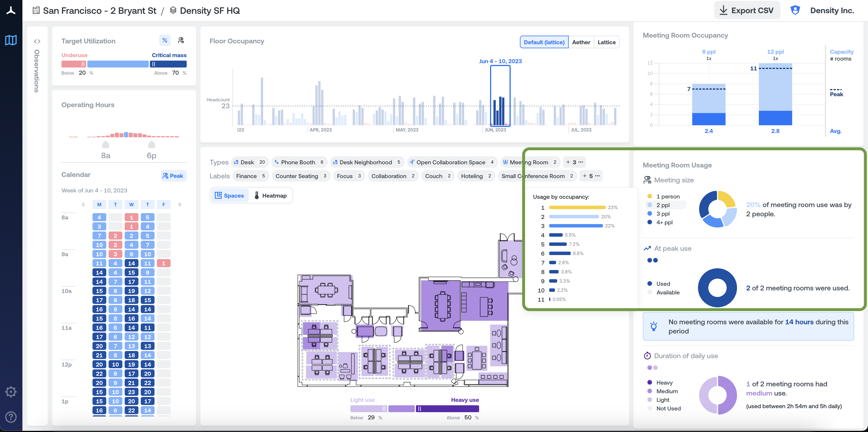Filter by Phone Booth type chip
The height and width of the screenshot is (432, 868).
pos(299,162)
